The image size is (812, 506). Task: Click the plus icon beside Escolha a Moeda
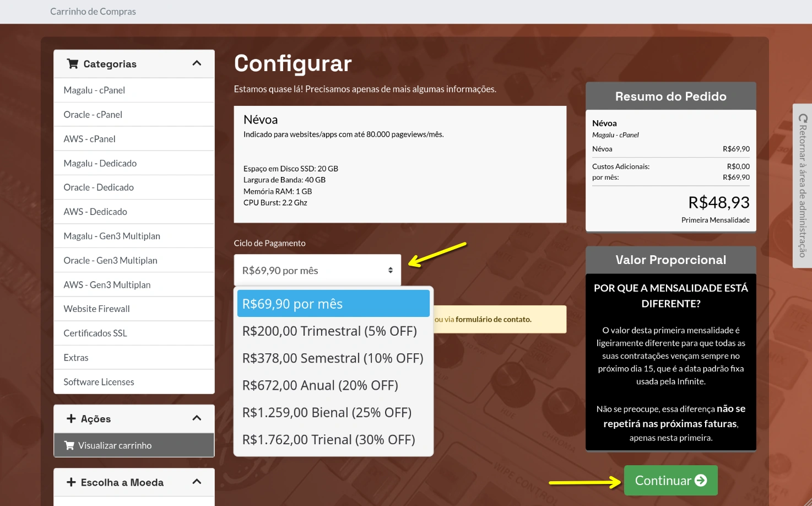point(71,482)
